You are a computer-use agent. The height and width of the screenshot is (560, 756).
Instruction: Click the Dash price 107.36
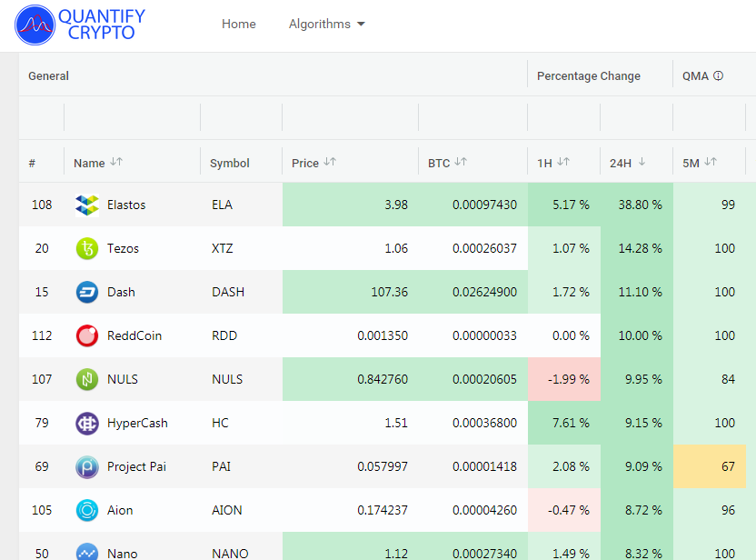point(390,293)
